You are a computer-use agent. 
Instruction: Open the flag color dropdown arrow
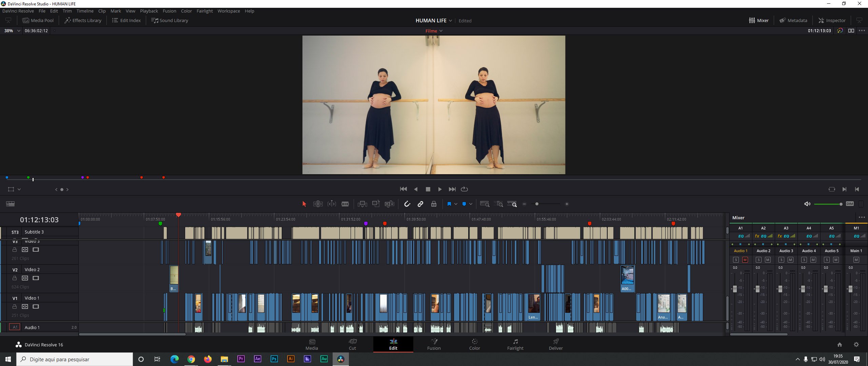[x=456, y=204]
